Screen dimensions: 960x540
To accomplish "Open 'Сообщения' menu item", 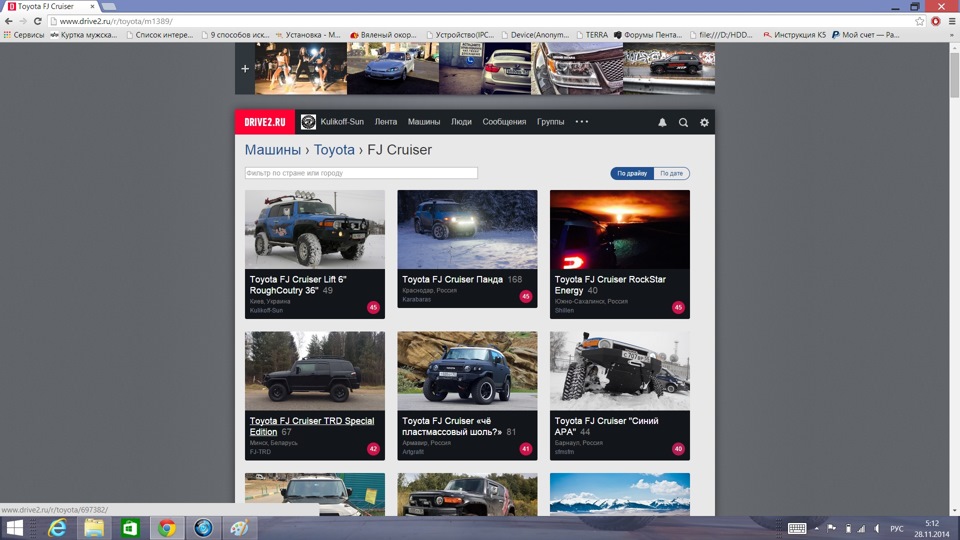I will [504, 122].
